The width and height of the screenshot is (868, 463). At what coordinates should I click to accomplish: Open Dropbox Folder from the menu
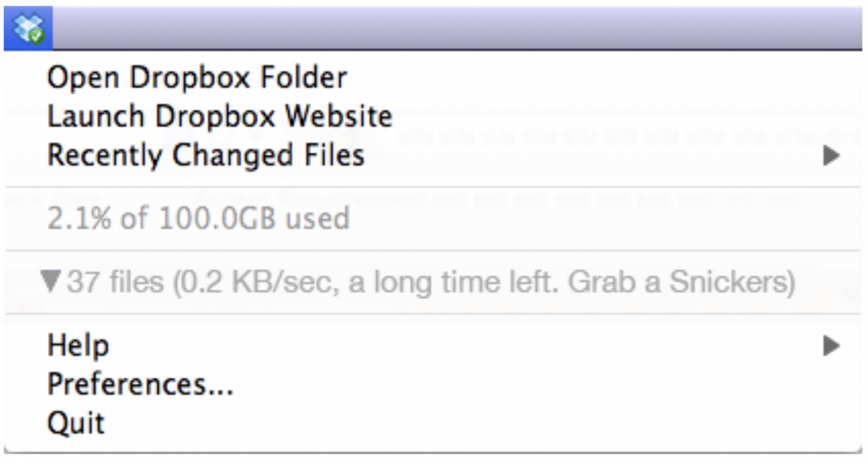[x=197, y=77]
